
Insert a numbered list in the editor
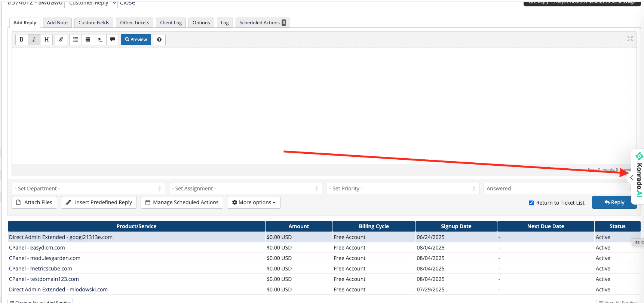click(88, 39)
